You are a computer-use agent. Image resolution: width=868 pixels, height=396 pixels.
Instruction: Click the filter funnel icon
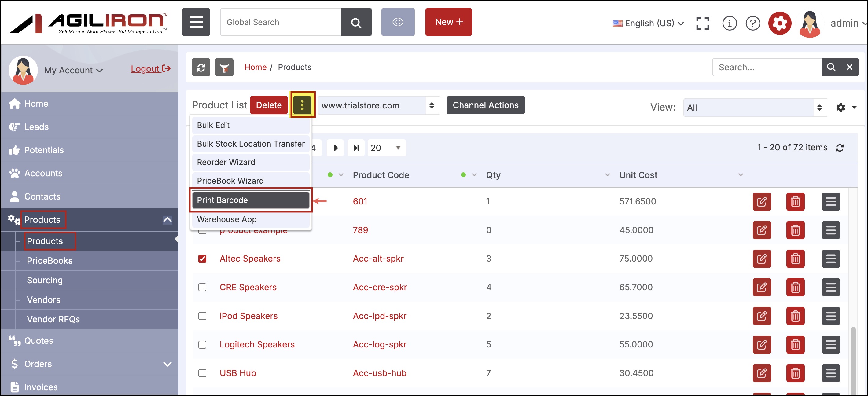pos(224,67)
